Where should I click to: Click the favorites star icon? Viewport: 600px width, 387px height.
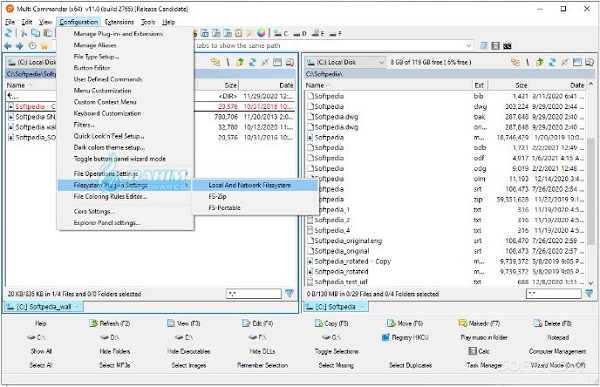click(x=45, y=46)
